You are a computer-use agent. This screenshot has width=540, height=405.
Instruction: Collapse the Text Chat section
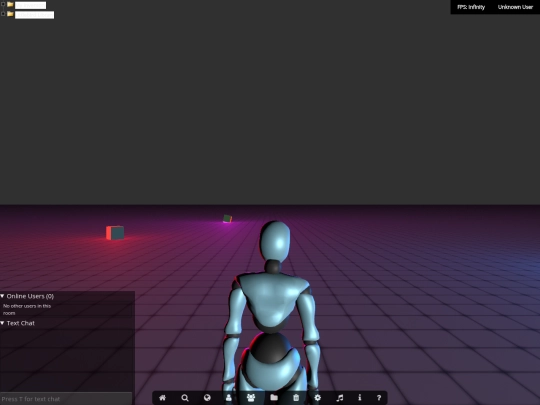[x=2, y=323]
